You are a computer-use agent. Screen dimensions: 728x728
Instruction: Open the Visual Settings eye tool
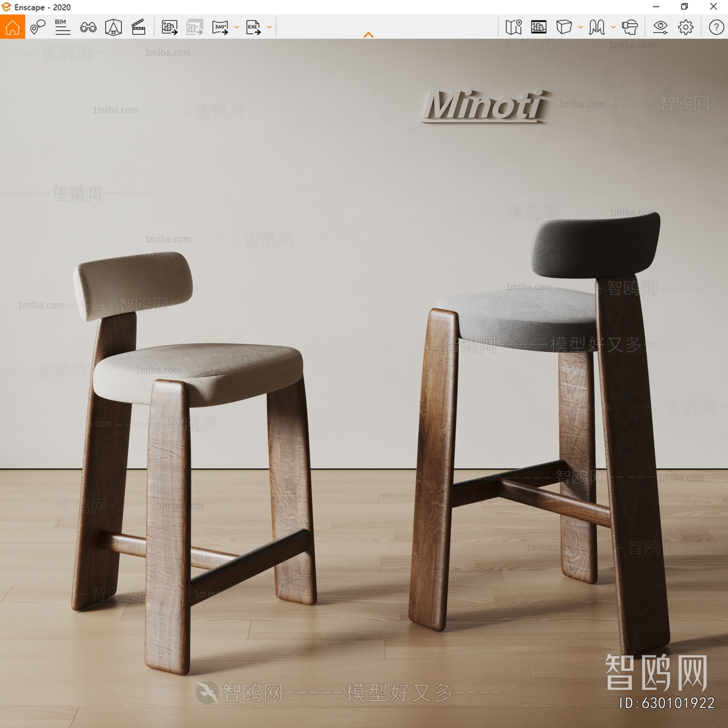pyautogui.click(x=660, y=28)
